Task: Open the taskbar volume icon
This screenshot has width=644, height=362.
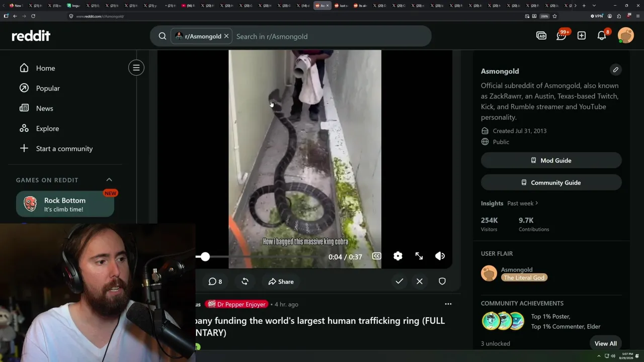Action: [613, 356]
